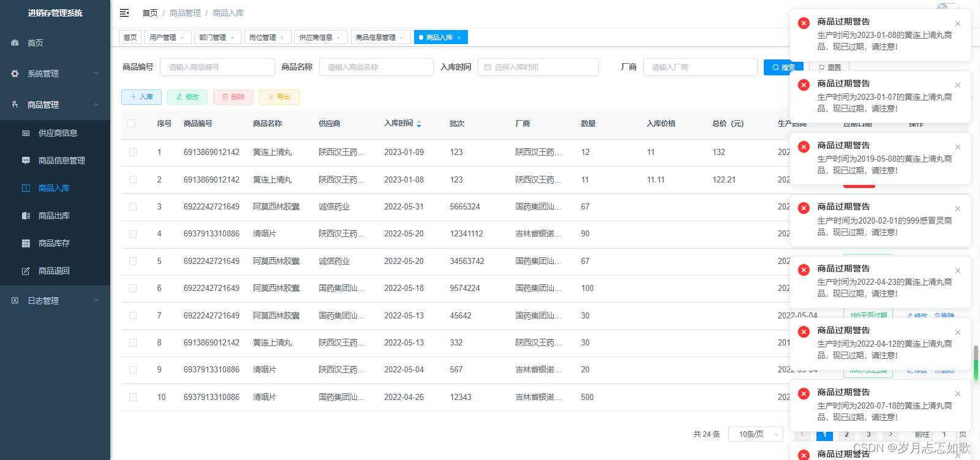Screen dimensions: 980x460
Task: Close the 供应商信息 tab
Action: click(338, 38)
